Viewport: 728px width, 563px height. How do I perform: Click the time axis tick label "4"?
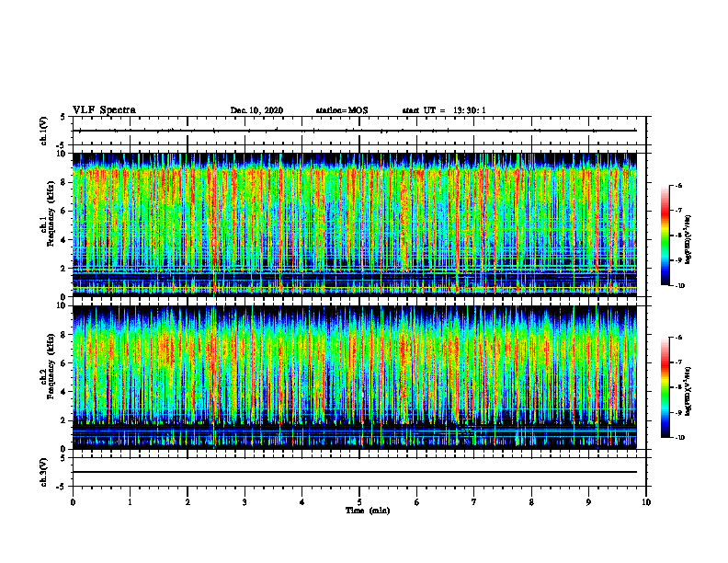point(302,502)
